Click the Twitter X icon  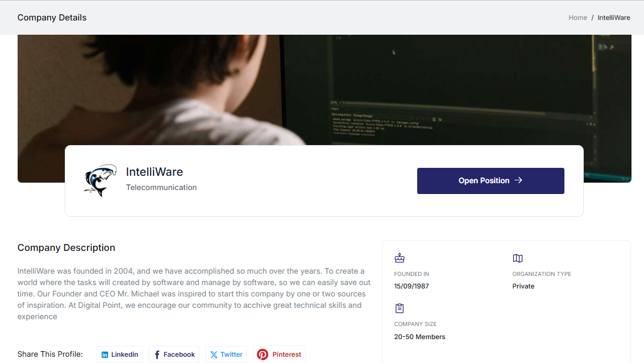coord(214,354)
